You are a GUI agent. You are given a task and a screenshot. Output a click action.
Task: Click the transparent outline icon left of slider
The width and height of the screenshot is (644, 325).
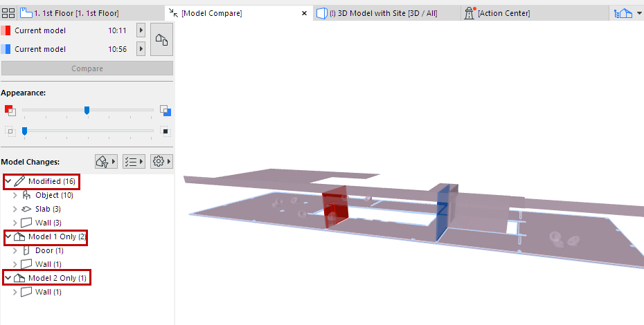[10, 131]
